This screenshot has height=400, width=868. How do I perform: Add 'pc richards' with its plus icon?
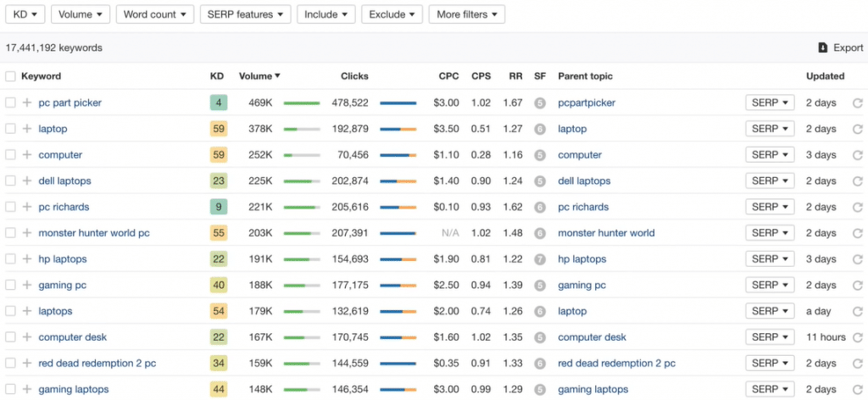(x=27, y=207)
